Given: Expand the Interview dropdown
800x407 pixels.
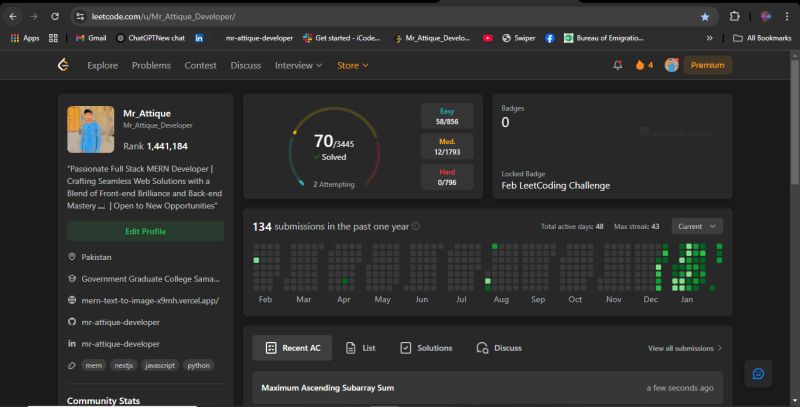Looking at the screenshot, I should (x=298, y=65).
